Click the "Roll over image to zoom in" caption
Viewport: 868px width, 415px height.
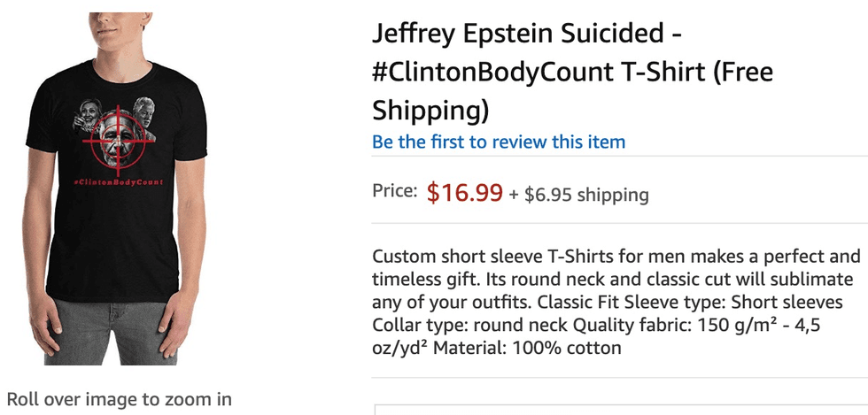tap(119, 398)
